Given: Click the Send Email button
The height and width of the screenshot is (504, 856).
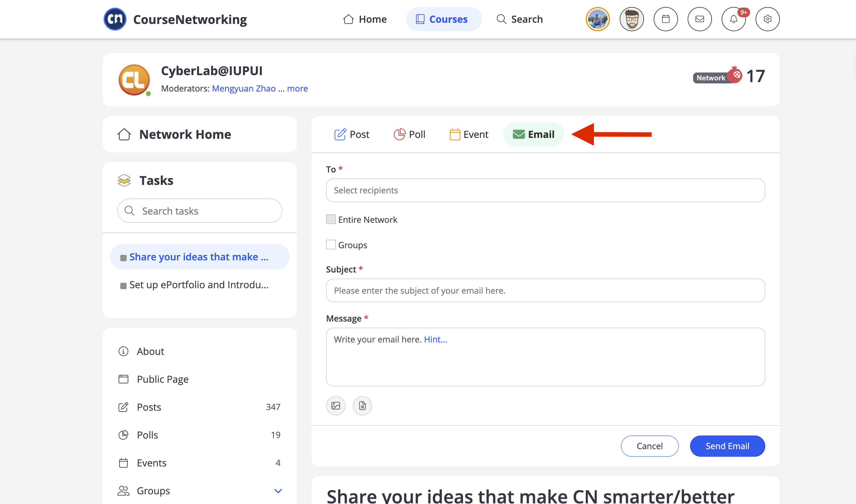Looking at the screenshot, I should coord(727,446).
